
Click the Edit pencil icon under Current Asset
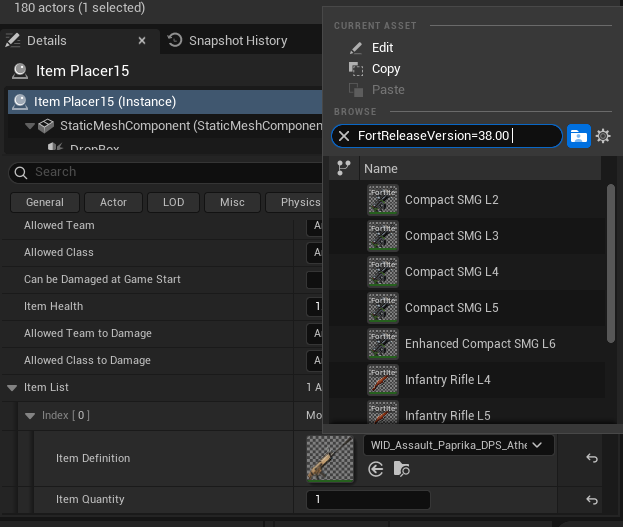coord(356,48)
